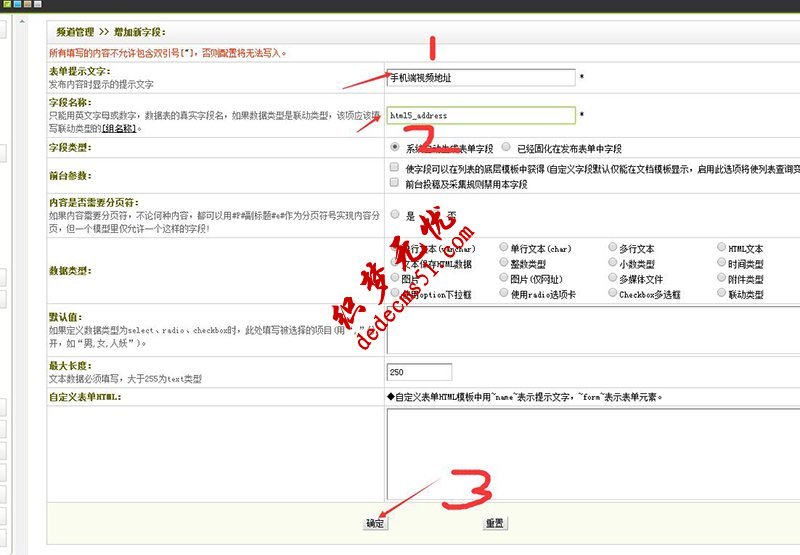Click the red double-quote warning notice

(x=168, y=53)
